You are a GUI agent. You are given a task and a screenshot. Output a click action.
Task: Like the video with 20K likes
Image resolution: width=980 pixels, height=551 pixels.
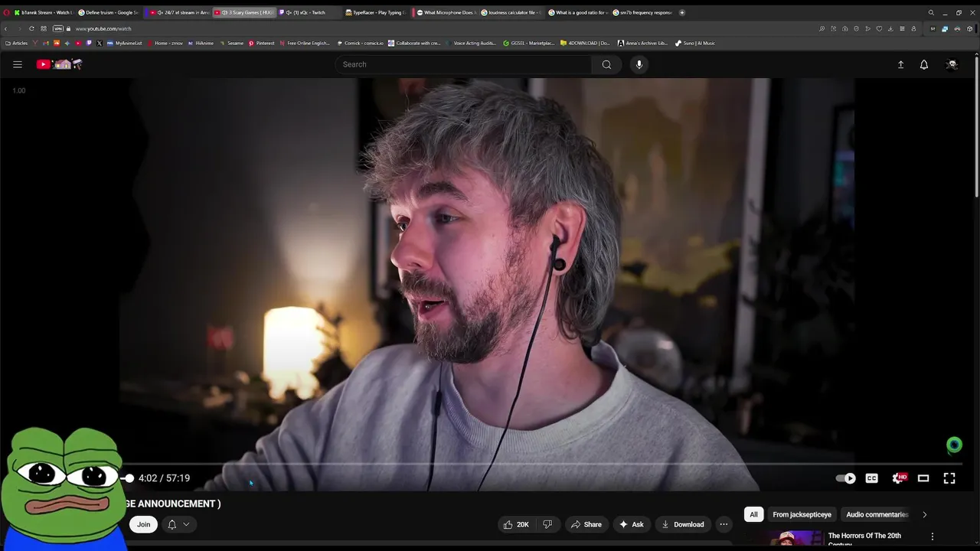coord(516,524)
